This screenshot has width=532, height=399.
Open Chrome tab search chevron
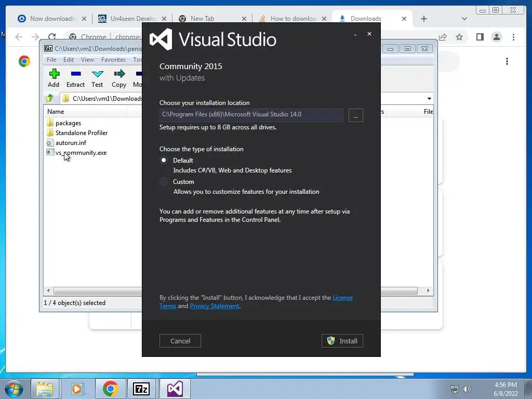click(464, 19)
